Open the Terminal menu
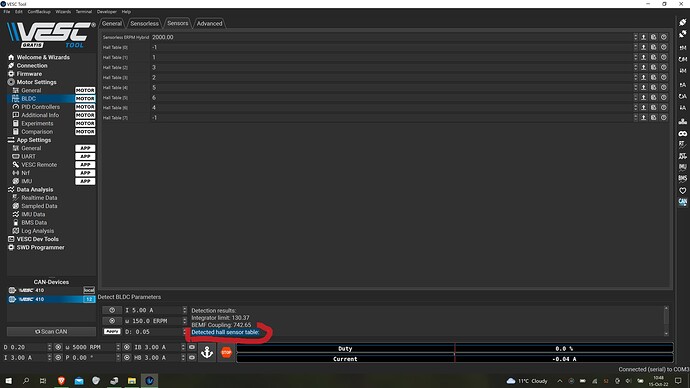Viewport: 690px width, 388px height. pyautogui.click(x=84, y=12)
